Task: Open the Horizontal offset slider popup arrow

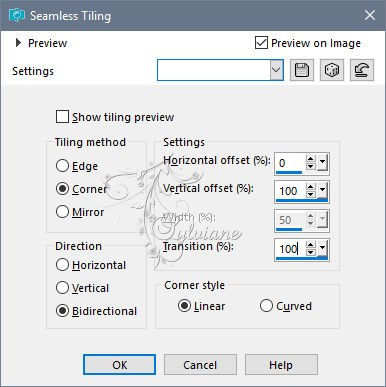Action: (x=322, y=163)
